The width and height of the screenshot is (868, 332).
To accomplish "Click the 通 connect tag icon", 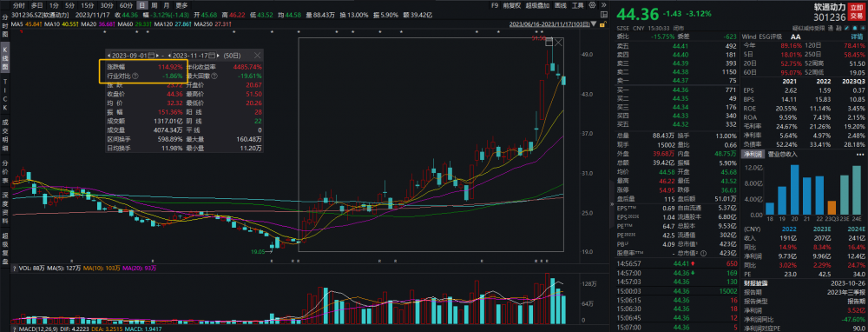I will (x=831, y=29).
